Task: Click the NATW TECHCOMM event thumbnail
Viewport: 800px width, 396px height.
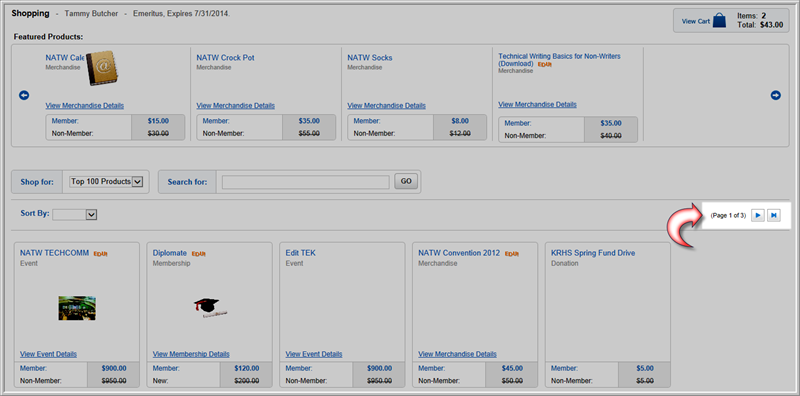Action: click(77, 308)
